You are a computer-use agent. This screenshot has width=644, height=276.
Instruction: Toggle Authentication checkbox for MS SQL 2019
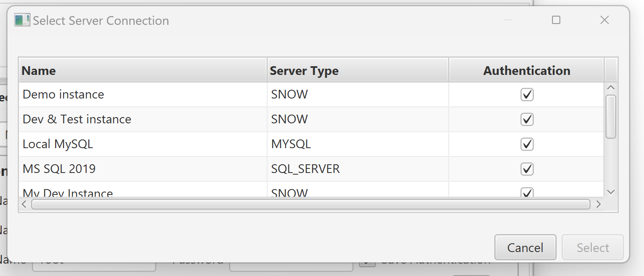click(x=527, y=169)
